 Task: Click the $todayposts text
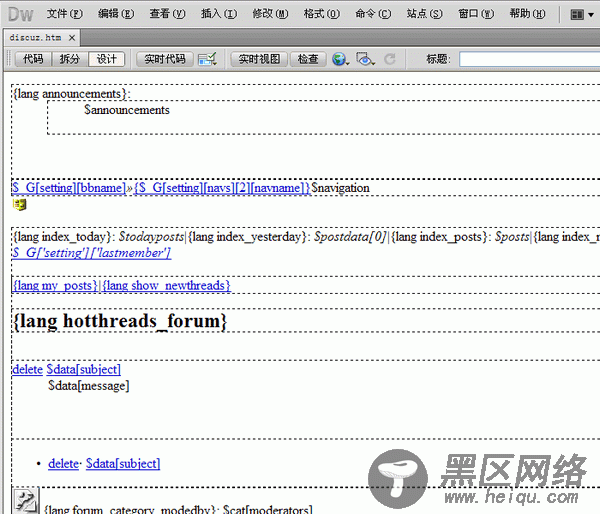(151, 237)
